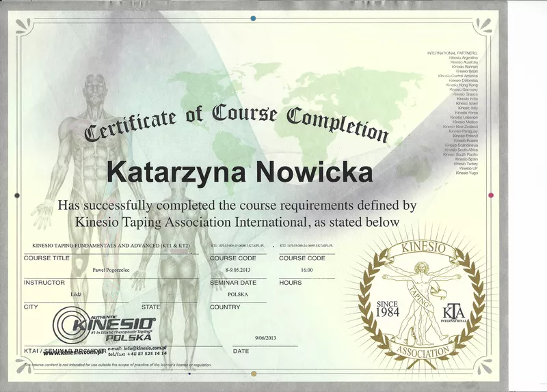This screenshot has height=392, width=547.
Task: Click the country field value POLSKA
Action: tap(239, 294)
